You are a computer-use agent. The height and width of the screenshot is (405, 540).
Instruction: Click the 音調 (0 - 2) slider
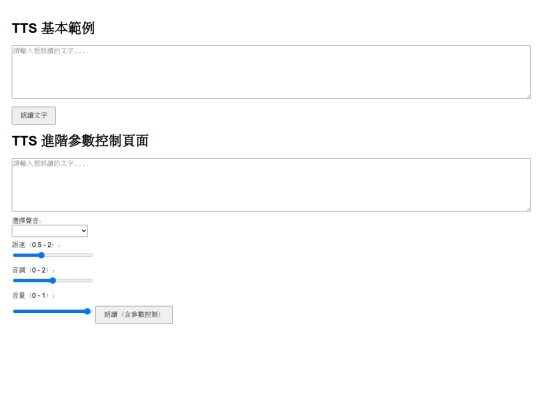click(x=53, y=281)
